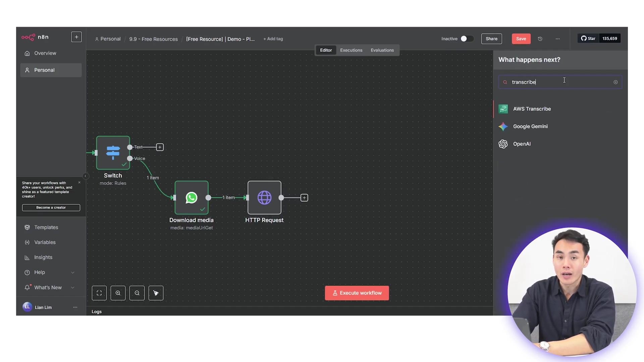Expand the Help menu chevron

pos(73,273)
